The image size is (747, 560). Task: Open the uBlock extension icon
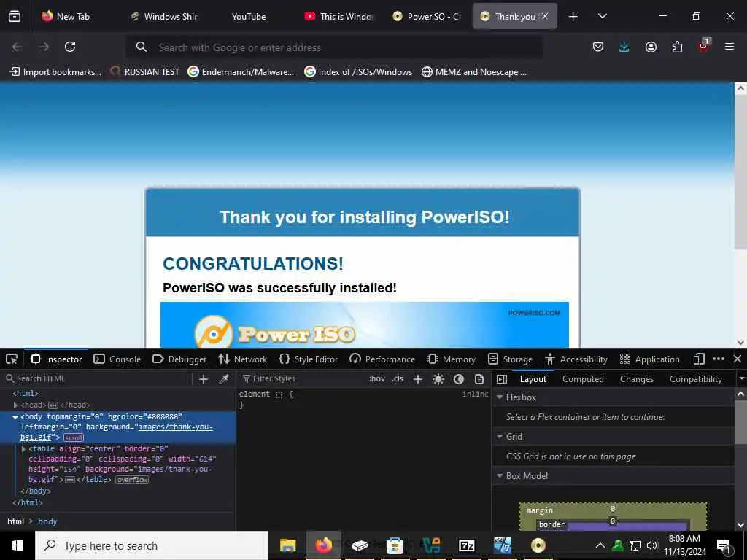[704, 46]
